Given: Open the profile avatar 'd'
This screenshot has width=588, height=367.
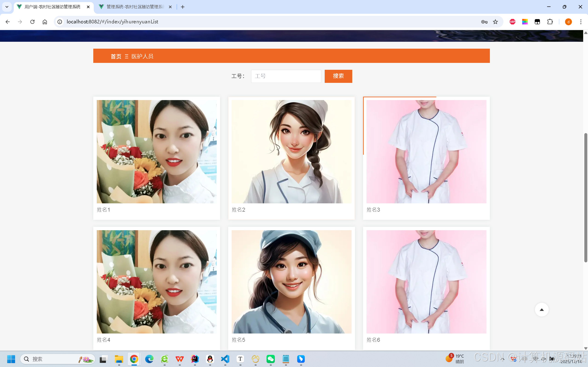Looking at the screenshot, I should [x=568, y=22].
